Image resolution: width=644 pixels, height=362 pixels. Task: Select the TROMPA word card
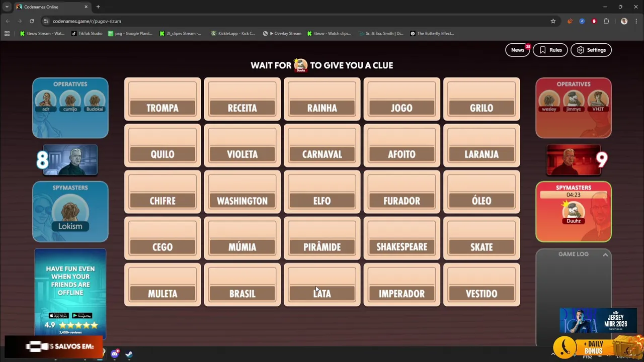click(163, 99)
